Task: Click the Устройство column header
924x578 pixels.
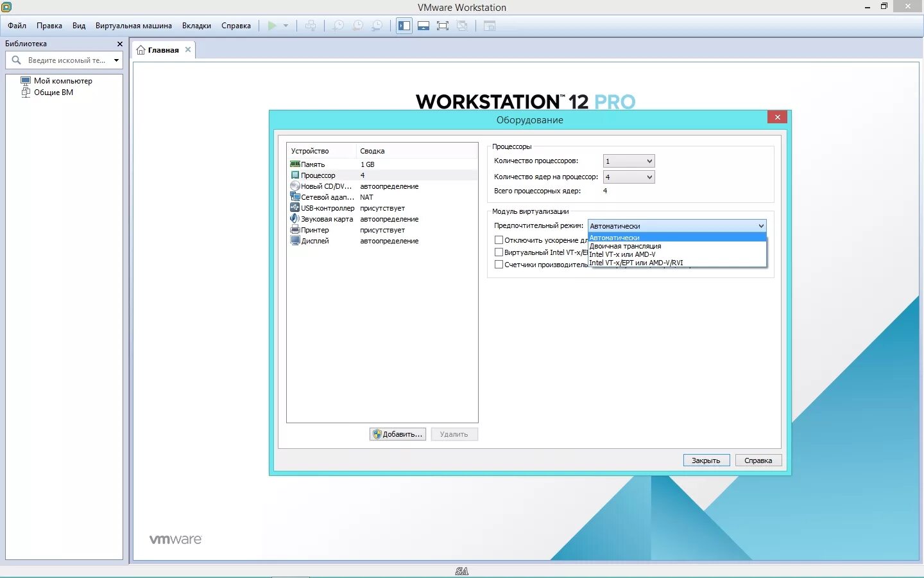Action: [x=321, y=151]
